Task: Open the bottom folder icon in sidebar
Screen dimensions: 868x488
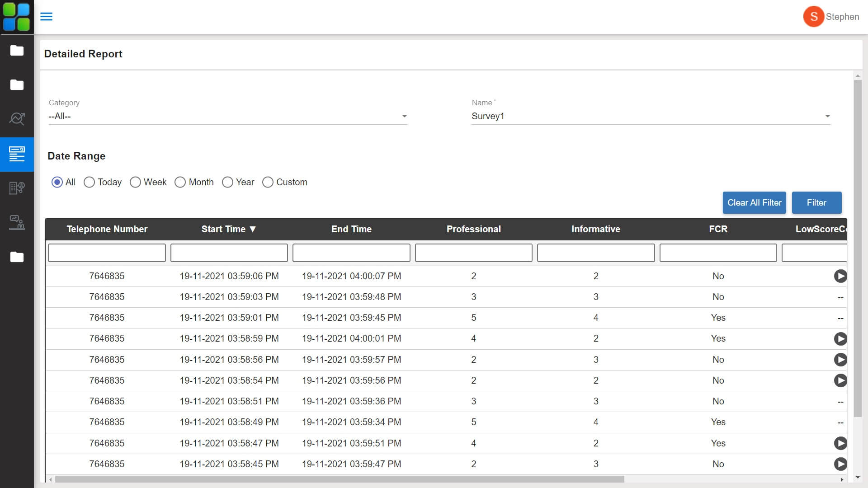Action: tap(17, 257)
